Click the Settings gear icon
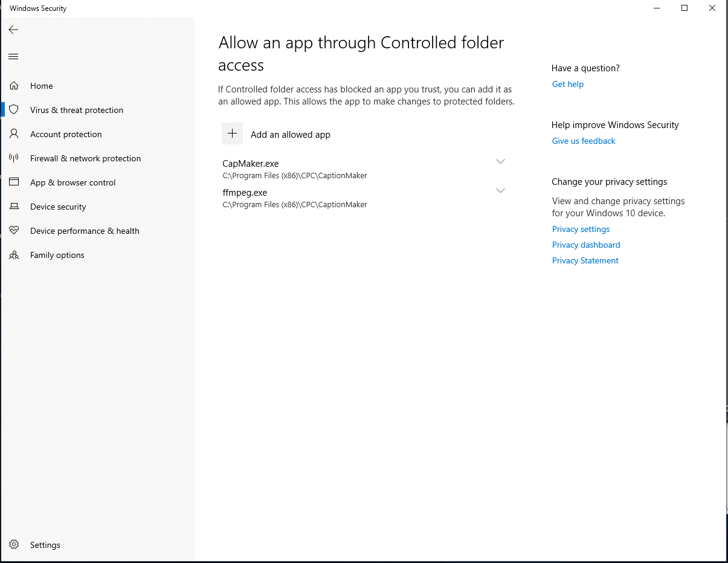728x563 pixels. pos(14,545)
